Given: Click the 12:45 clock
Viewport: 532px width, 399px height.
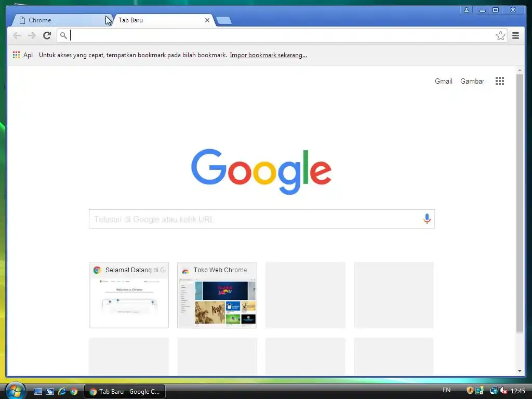Looking at the screenshot, I should [x=518, y=391].
